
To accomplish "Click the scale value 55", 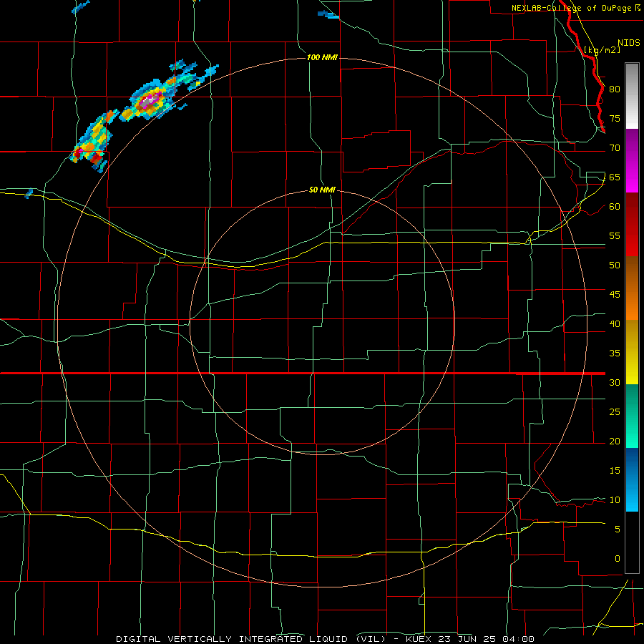I will tap(615, 235).
